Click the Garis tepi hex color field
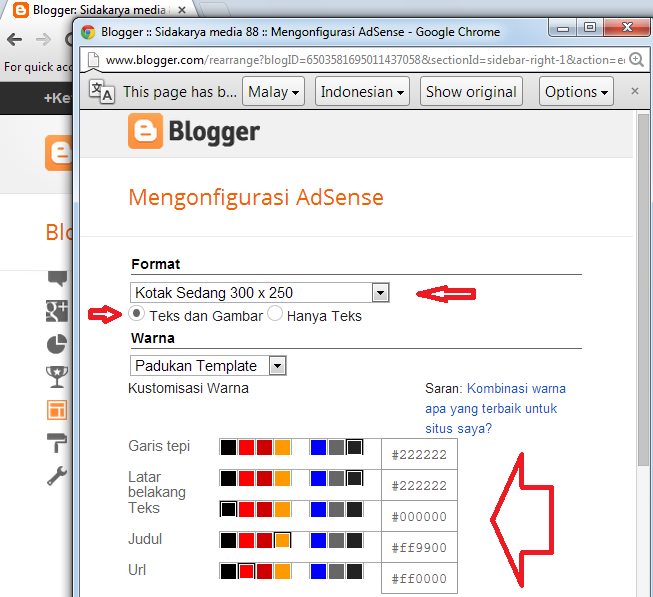 [x=419, y=454]
